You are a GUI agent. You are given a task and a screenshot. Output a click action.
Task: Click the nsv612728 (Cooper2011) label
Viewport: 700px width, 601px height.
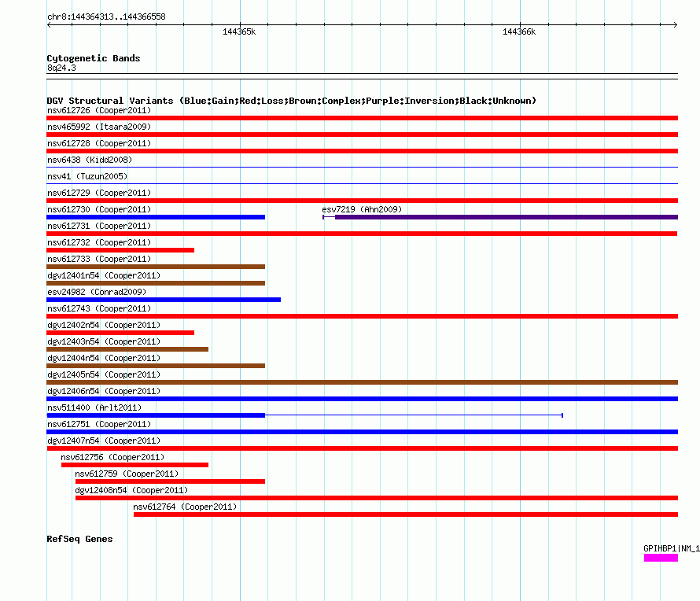click(x=99, y=143)
